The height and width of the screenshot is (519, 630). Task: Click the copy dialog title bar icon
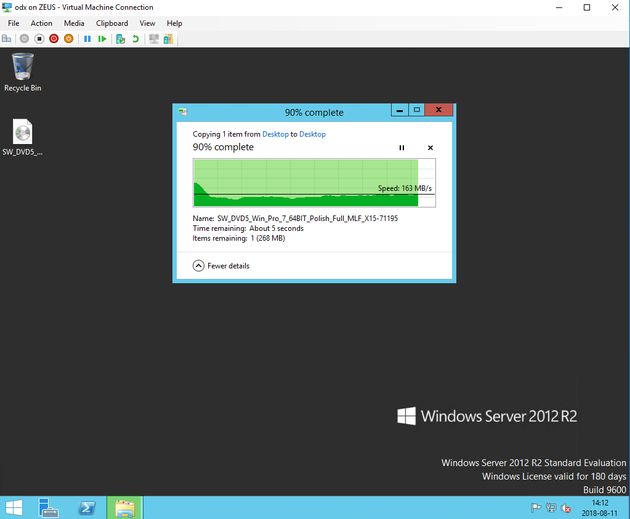pyautogui.click(x=183, y=112)
